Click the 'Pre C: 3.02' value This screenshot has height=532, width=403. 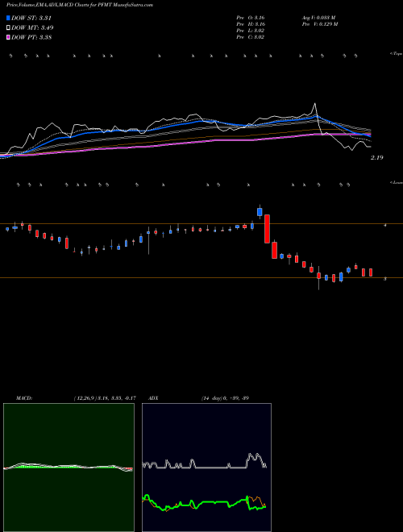pyautogui.click(x=251, y=37)
